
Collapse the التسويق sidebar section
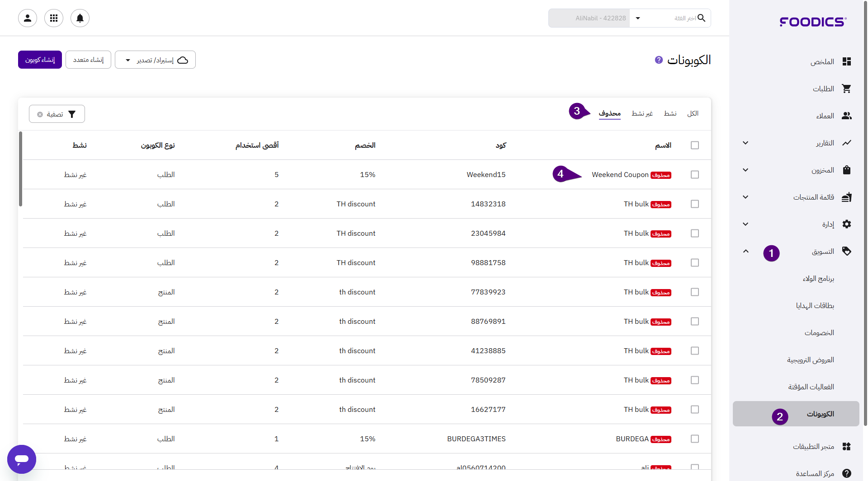point(745,252)
